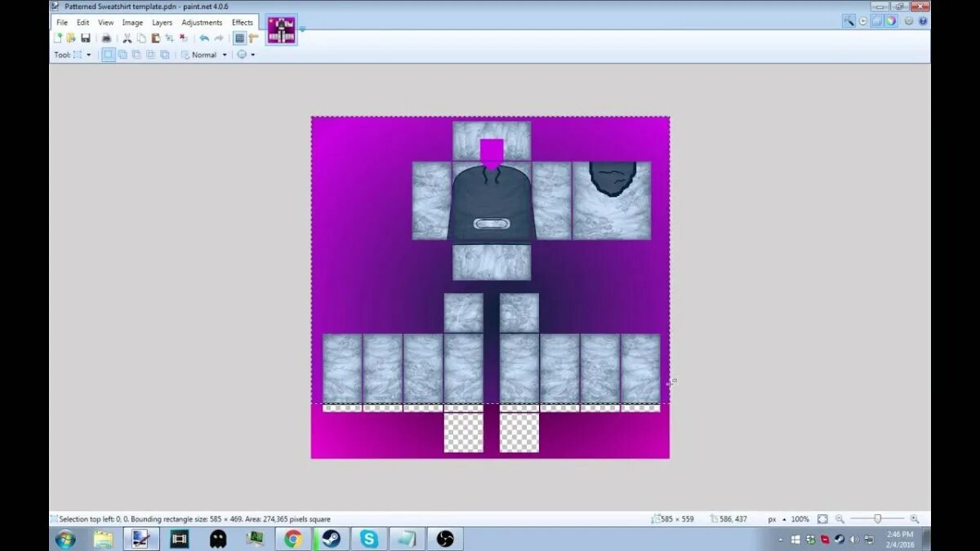980x551 pixels.
Task: Adjust the zoom slider handle
Action: (x=878, y=519)
